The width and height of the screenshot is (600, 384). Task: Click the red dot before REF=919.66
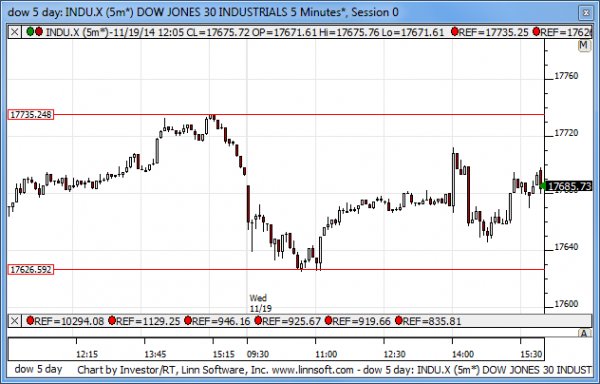pyautogui.click(x=328, y=321)
